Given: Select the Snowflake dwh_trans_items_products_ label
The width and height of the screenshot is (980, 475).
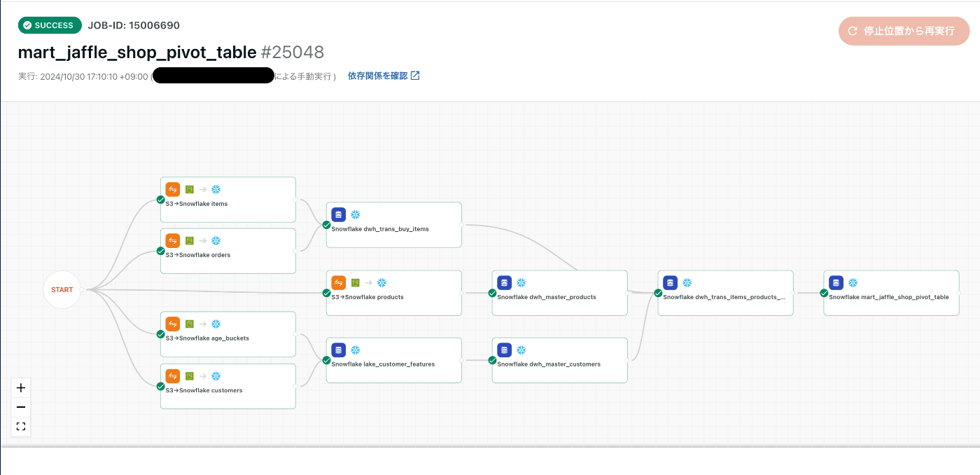Looking at the screenshot, I should click(x=724, y=297).
